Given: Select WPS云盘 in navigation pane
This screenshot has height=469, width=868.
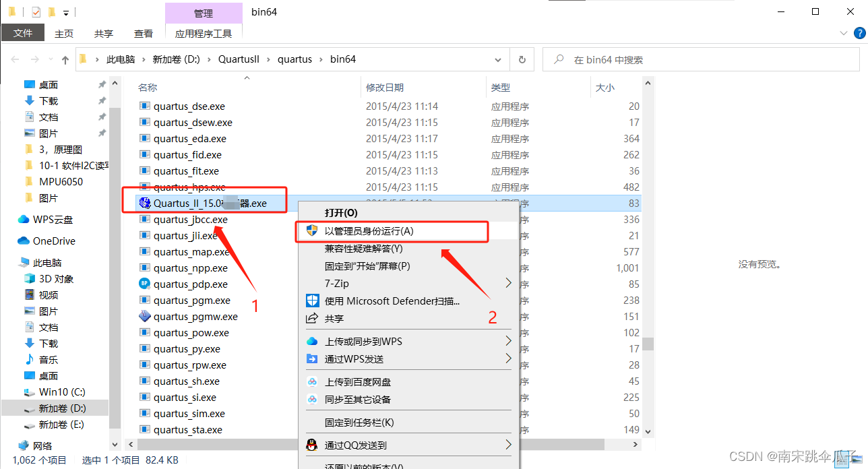Looking at the screenshot, I should (53, 219).
